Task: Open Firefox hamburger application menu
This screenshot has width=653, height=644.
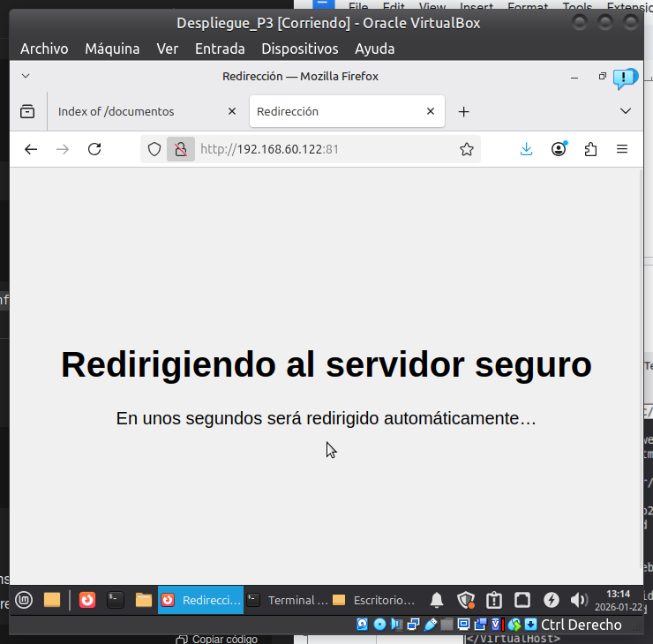Action: (622, 150)
